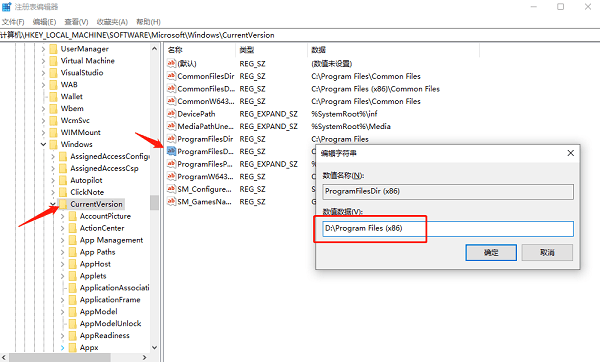This screenshot has height=362, width=600.
Task: Click the folder icon of AppModel key
Action: (x=73, y=312)
